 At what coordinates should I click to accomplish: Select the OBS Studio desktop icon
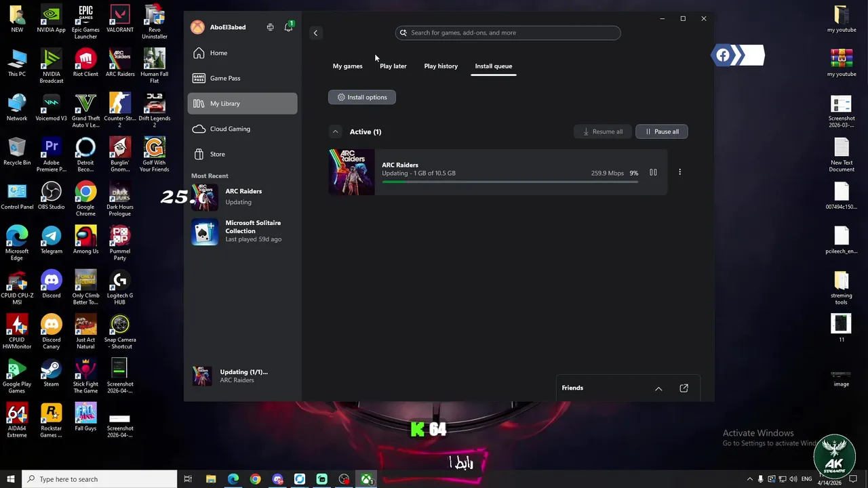pyautogui.click(x=51, y=197)
